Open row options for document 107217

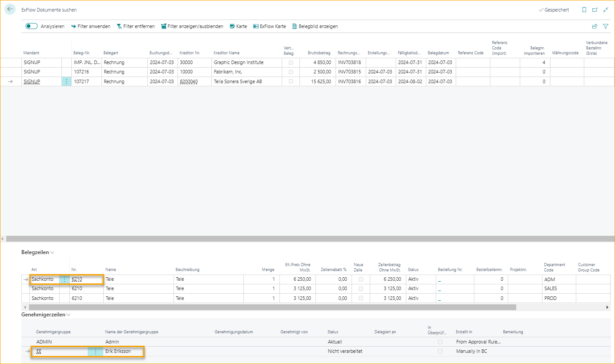pos(66,81)
